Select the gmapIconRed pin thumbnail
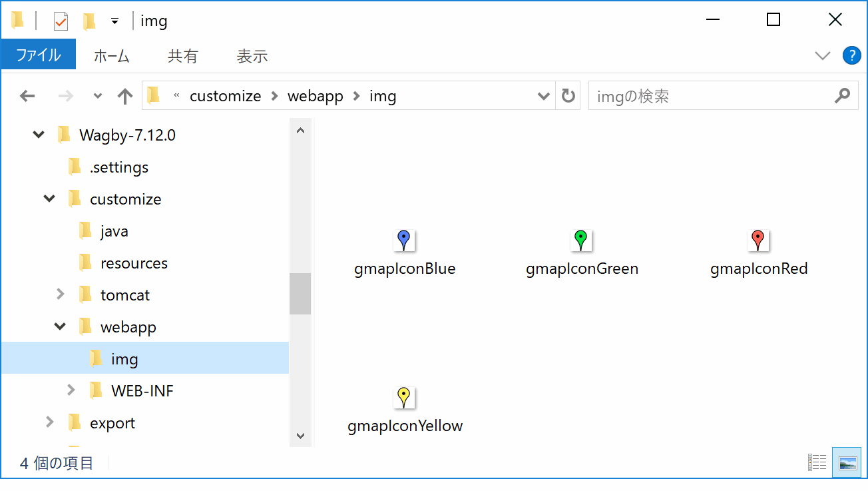Image resolution: width=868 pixels, height=491 pixels. pos(758,241)
